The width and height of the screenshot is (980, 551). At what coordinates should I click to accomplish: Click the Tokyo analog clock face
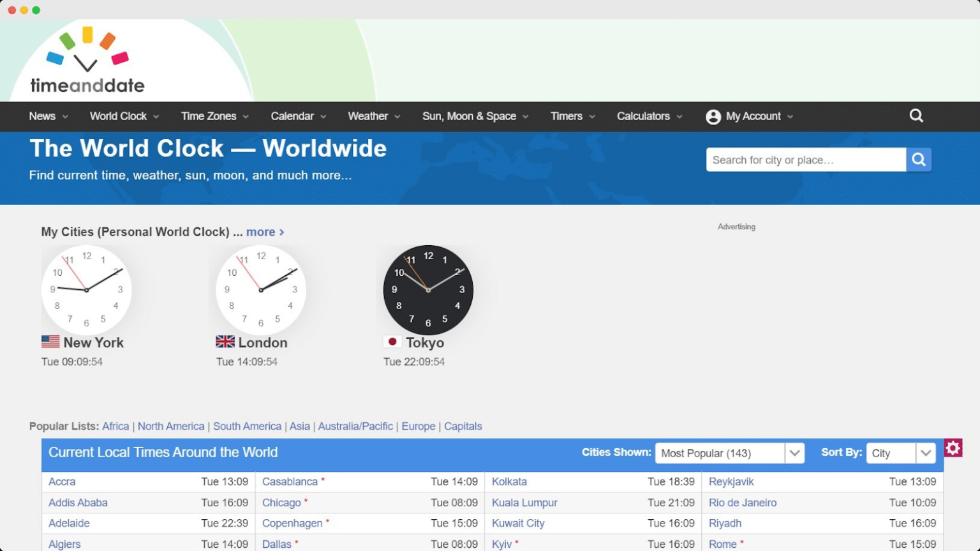pos(427,289)
